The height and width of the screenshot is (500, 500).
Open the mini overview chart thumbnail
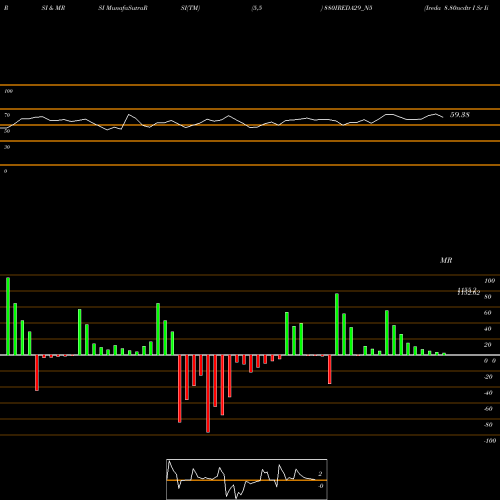tap(247, 479)
